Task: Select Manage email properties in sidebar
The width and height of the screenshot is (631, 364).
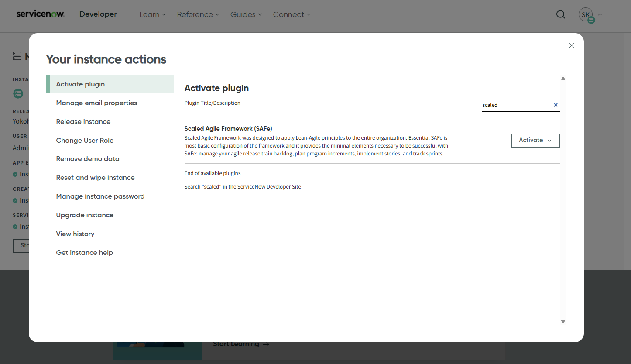Action: pyautogui.click(x=96, y=103)
